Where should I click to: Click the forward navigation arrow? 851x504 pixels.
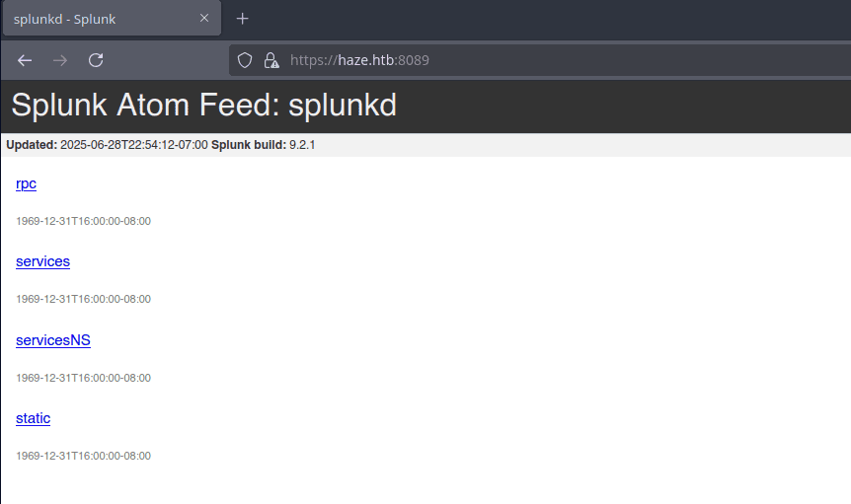(x=60, y=60)
